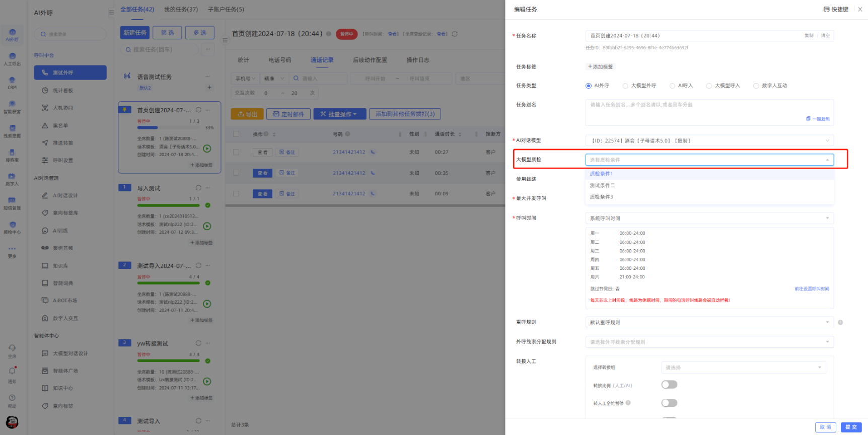Open the 操作日志 tab
868x435 pixels.
point(418,60)
